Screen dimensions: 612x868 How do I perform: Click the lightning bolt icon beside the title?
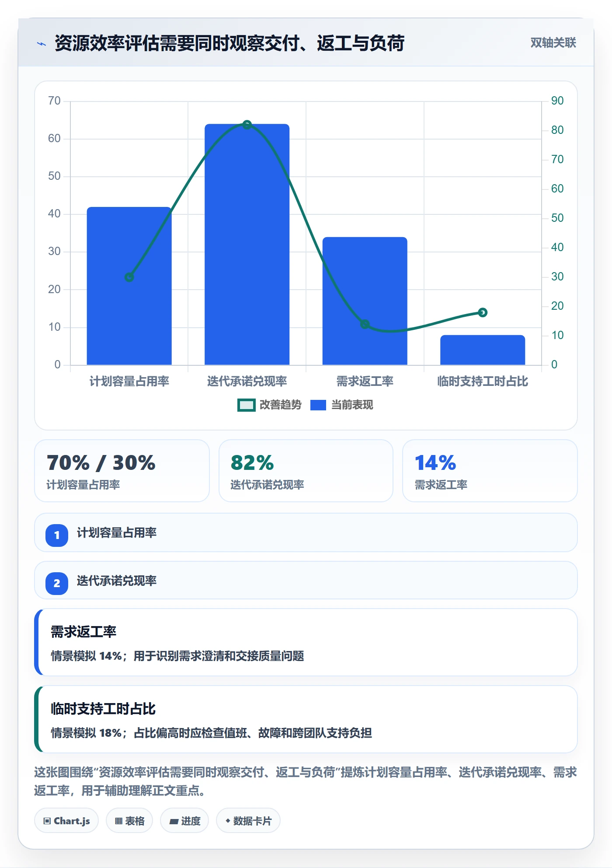(42, 44)
